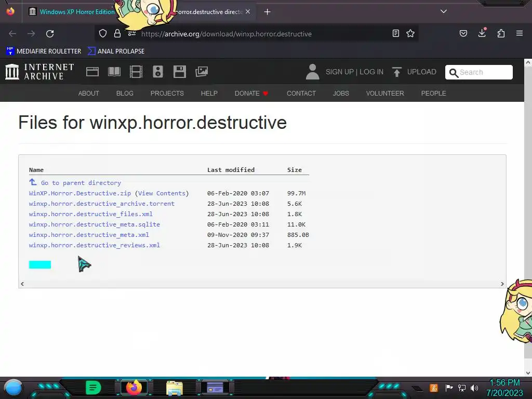This screenshot has height=399, width=532.
Task: Open the Video film icon
Action: tap(136, 72)
